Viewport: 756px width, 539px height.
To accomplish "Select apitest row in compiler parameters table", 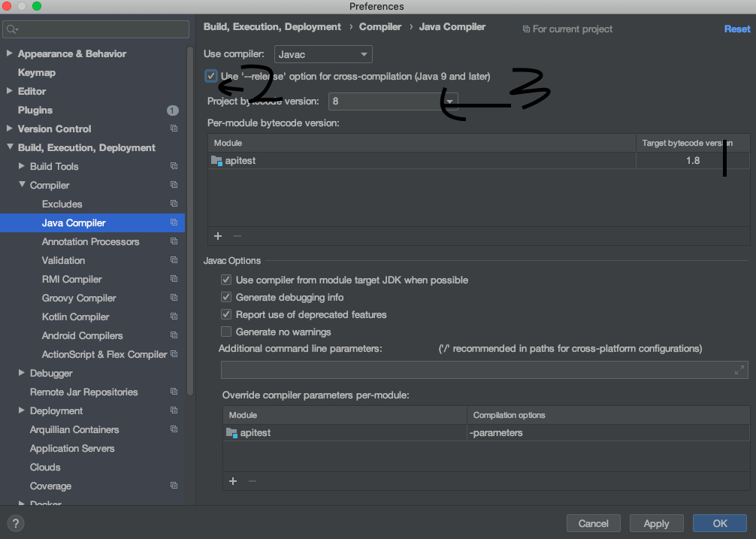I will click(x=486, y=432).
